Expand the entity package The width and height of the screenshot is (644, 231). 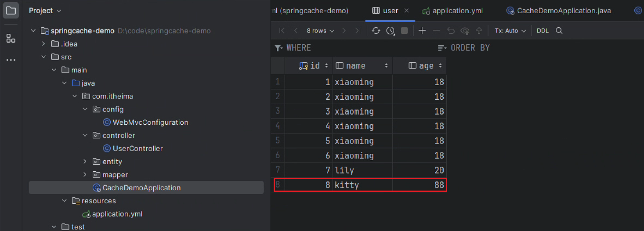[85, 162]
